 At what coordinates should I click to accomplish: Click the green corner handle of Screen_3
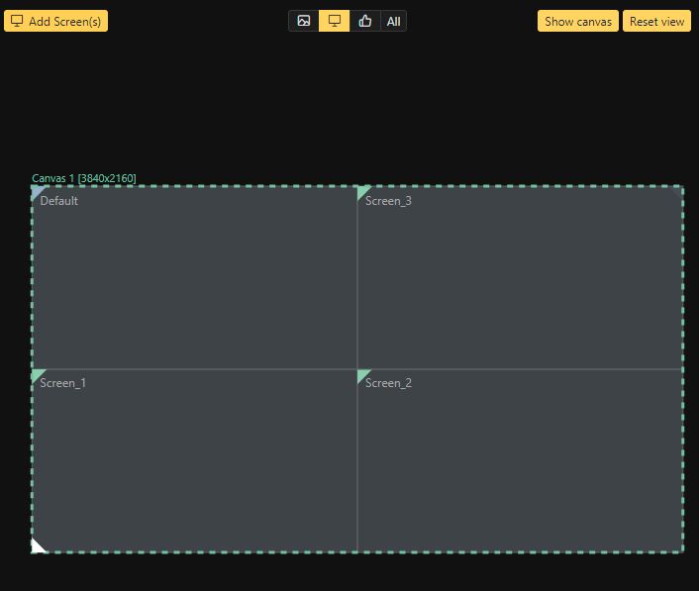point(362,192)
